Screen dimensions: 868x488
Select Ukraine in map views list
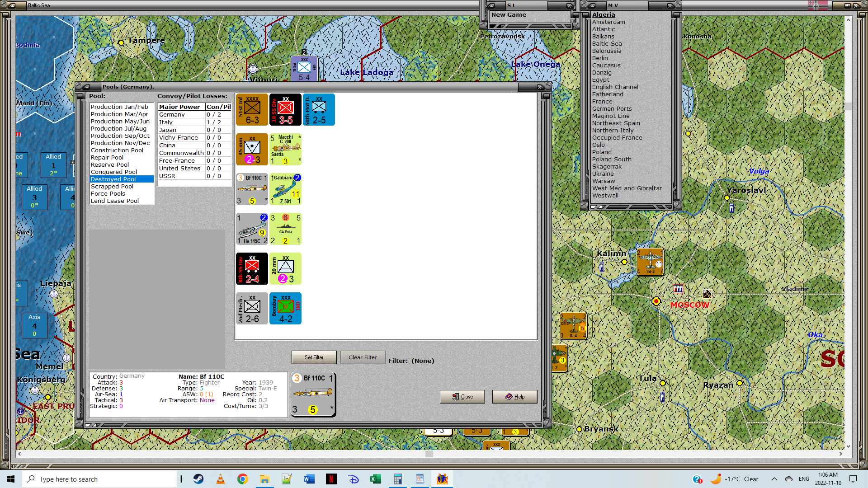pyautogui.click(x=603, y=174)
